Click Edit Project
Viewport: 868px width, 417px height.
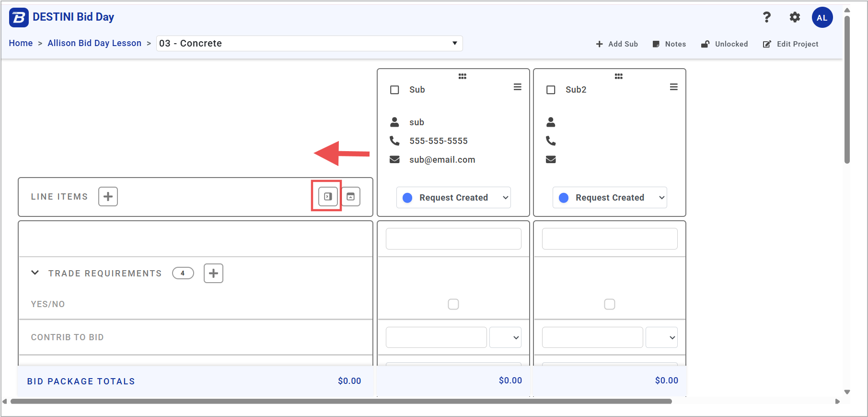click(791, 44)
